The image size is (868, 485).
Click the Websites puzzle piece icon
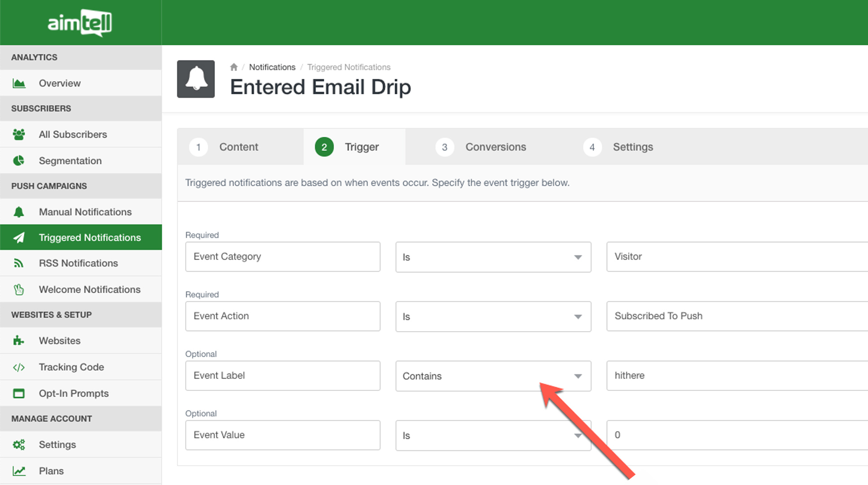point(19,341)
